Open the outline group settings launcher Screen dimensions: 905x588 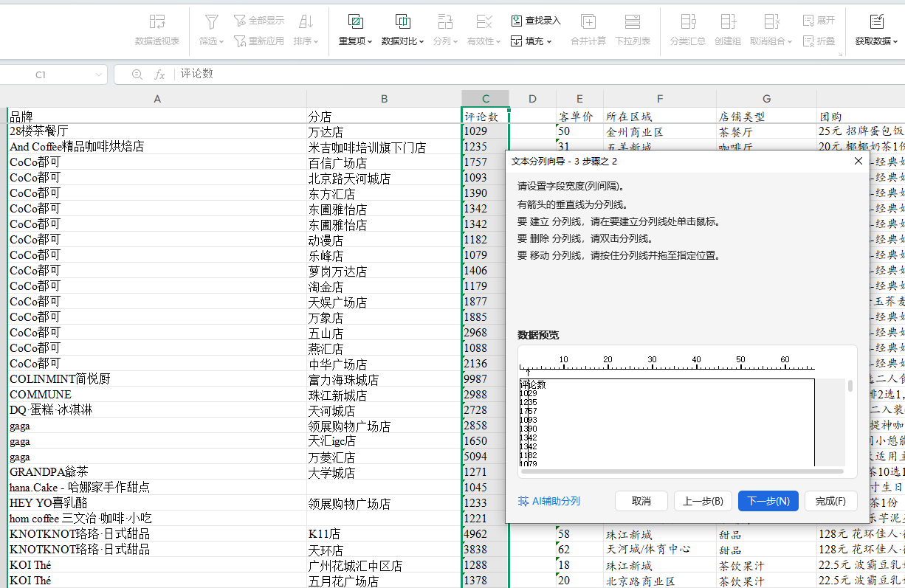coord(840,55)
